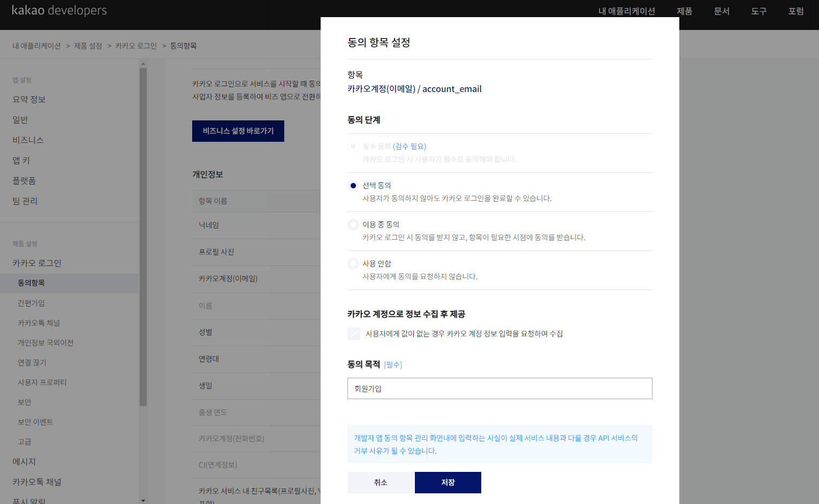This screenshot has height=504, width=819.
Task: Select 보안 sidebar item
Action: [25, 402]
